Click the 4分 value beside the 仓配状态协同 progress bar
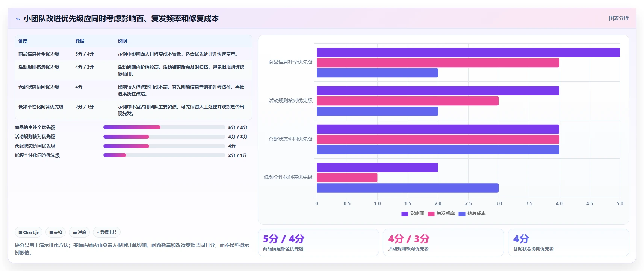Screen dimensions: 644x271 (x=232, y=146)
